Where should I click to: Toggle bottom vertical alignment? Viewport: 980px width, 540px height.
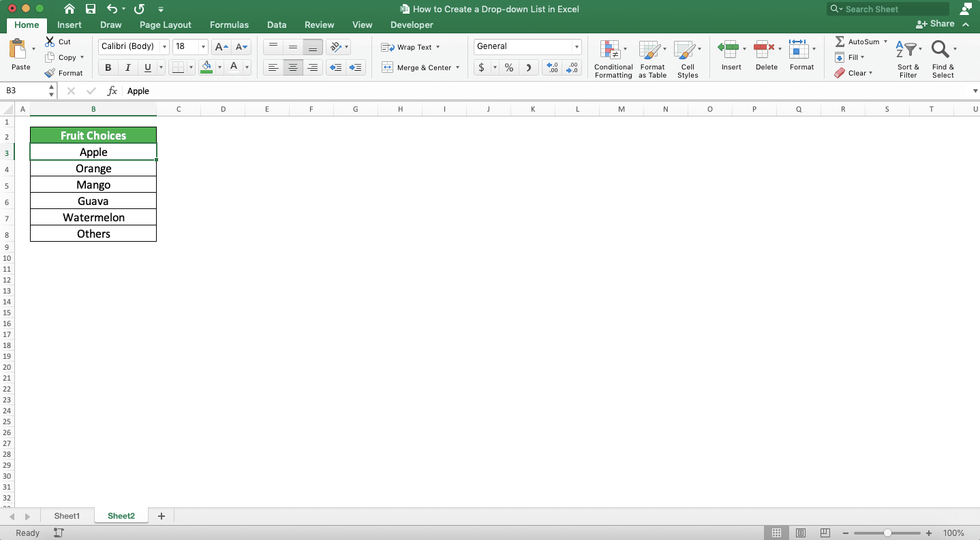[313, 47]
